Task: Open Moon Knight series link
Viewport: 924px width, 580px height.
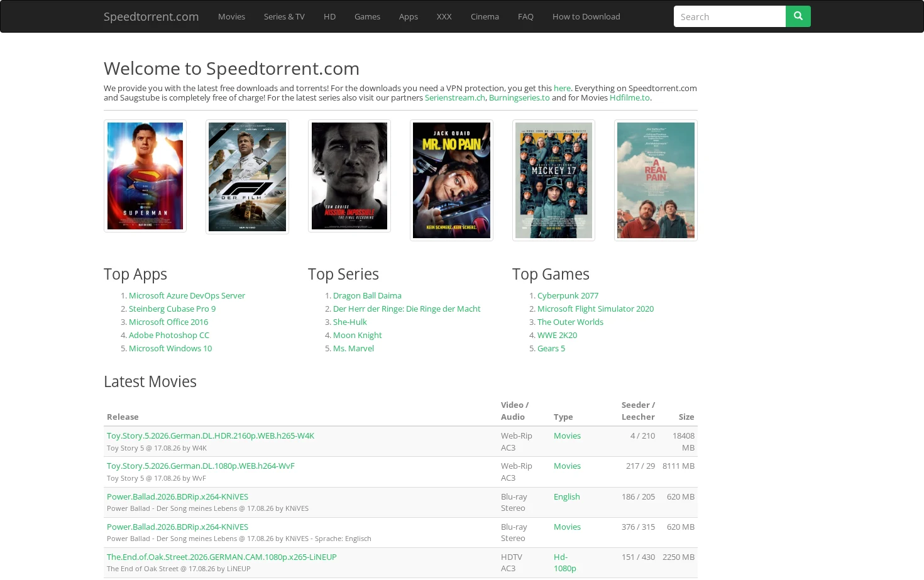Action: [x=358, y=335]
